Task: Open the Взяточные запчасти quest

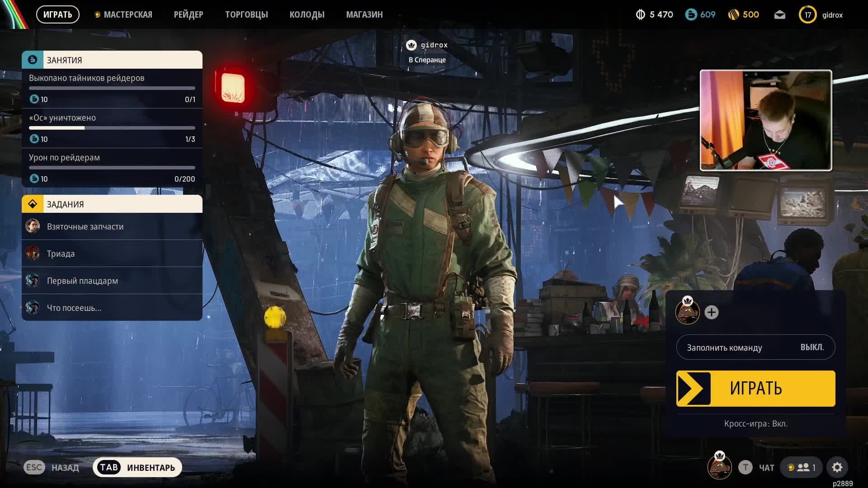Action: click(85, 226)
